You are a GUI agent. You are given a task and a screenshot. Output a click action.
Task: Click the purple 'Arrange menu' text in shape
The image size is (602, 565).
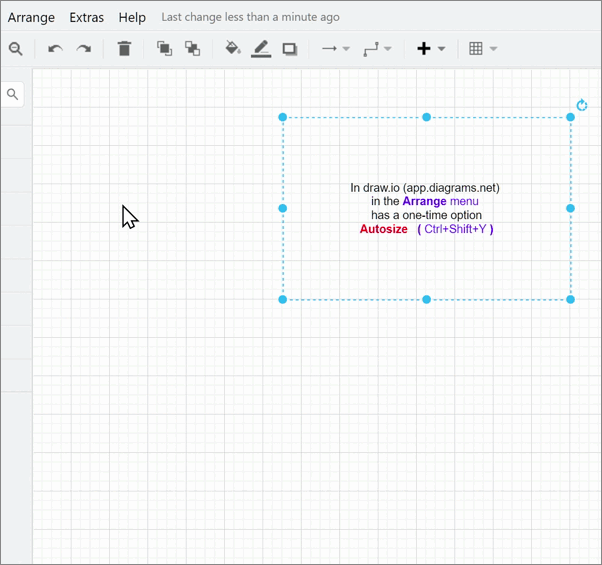pyautogui.click(x=440, y=201)
